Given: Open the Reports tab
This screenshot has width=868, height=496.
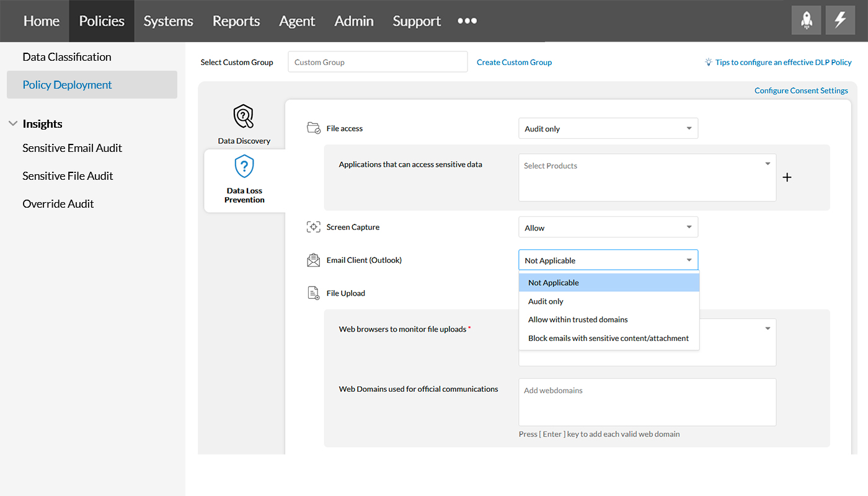Looking at the screenshot, I should click(236, 21).
